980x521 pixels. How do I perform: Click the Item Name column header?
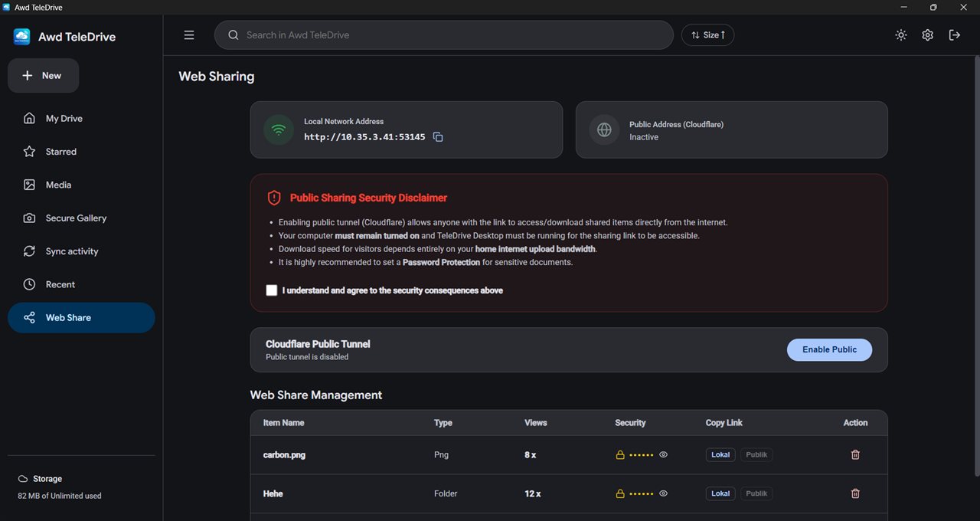pos(283,423)
